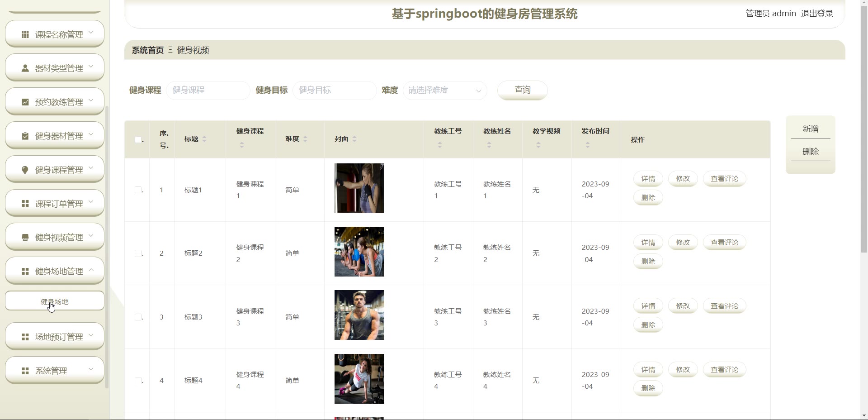Viewport: 868px width, 420px height.
Task: Click the 查询 search button
Action: pyautogui.click(x=523, y=90)
